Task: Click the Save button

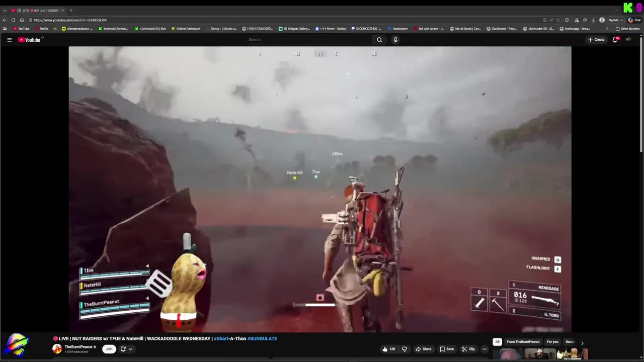Action: (x=447, y=349)
